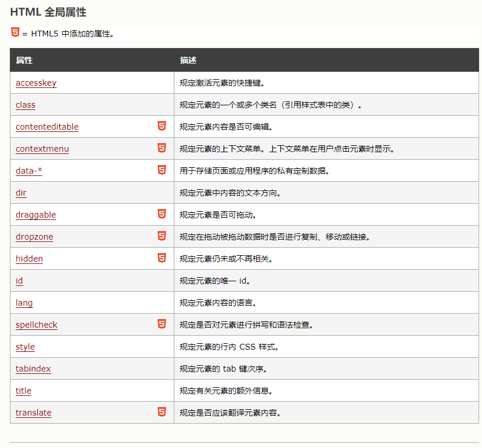482x448 pixels.
Task: Open the spellcheck attribute link
Action: click(36, 325)
